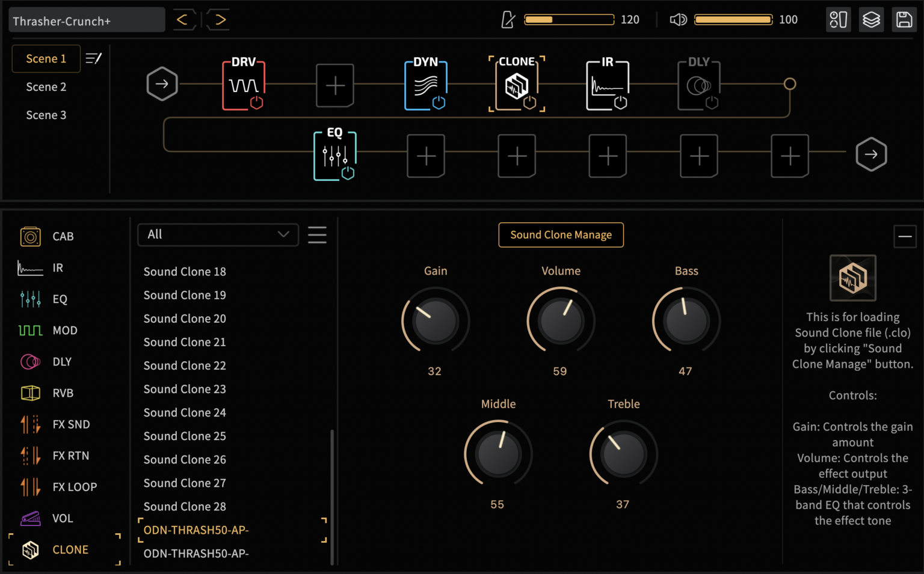Select the CAB category icon
This screenshot has height=574, width=924.
tap(30, 236)
